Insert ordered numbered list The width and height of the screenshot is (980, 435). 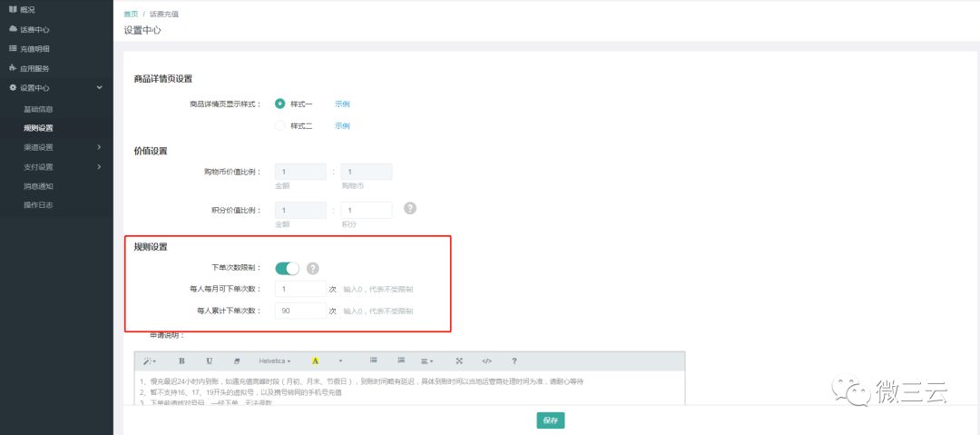[x=401, y=361]
